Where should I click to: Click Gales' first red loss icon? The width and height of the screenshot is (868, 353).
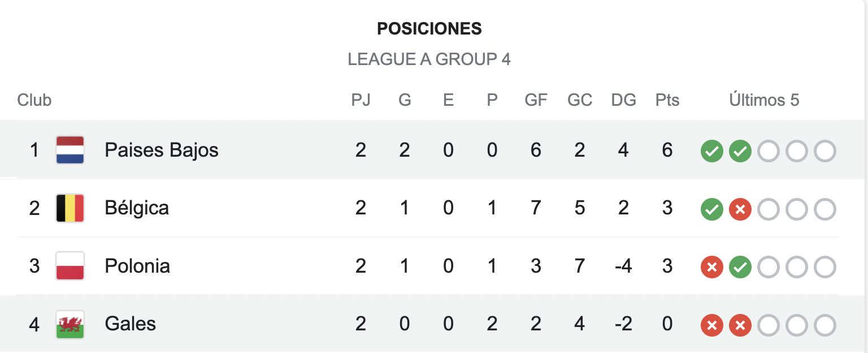(x=712, y=326)
